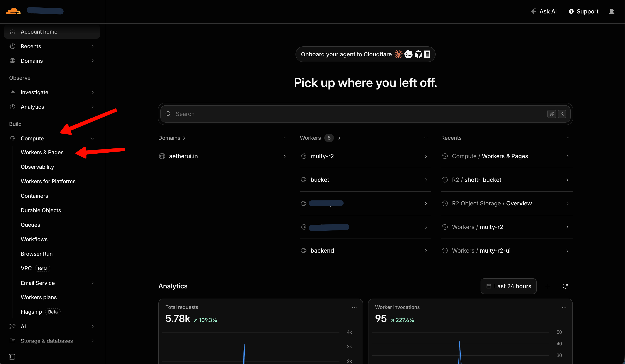The width and height of the screenshot is (625, 364).
Task: Click the Recents card three-dot menu
Action: 567,138
